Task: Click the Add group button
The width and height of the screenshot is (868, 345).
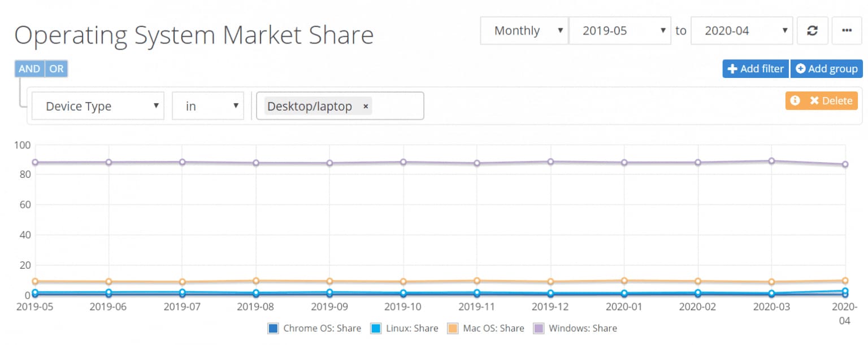Action: click(x=826, y=69)
